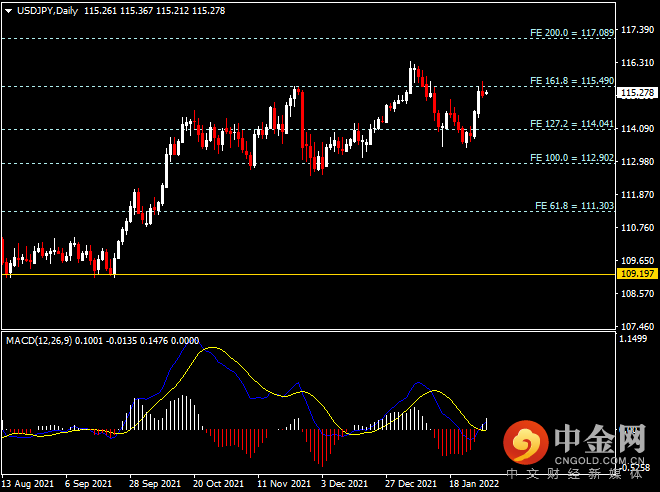
Task: Click the 114.090 price axis value
Action: [638, 129]
